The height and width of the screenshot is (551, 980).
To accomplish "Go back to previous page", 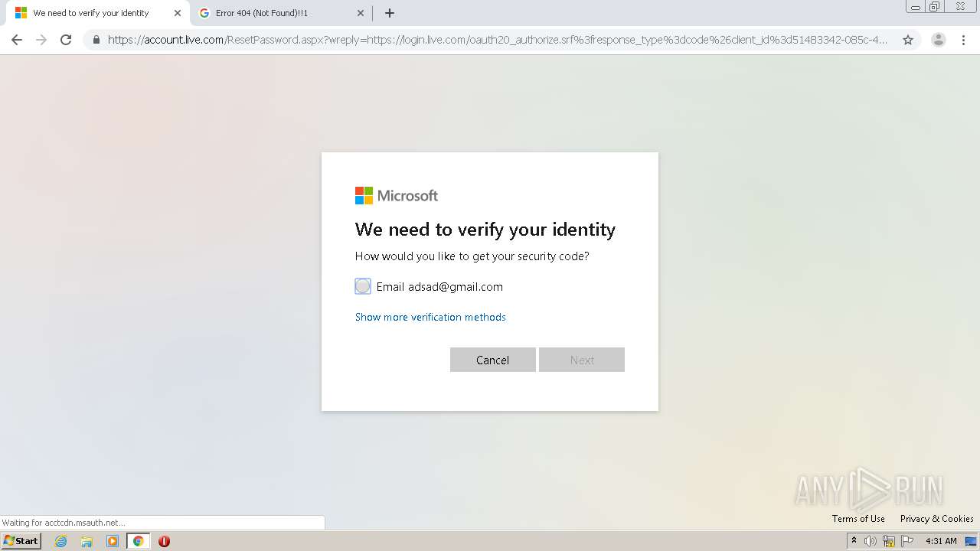I will [x=17, y=40].
